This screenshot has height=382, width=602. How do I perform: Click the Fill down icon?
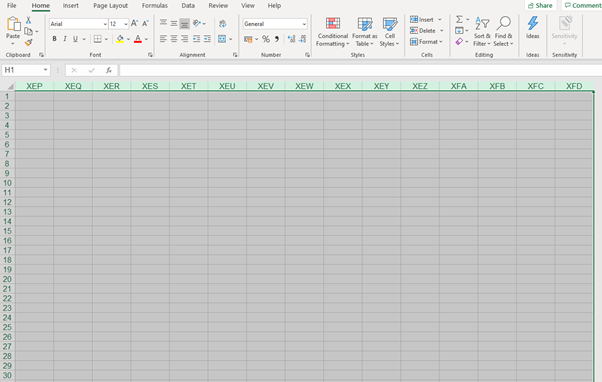point(459,30)
